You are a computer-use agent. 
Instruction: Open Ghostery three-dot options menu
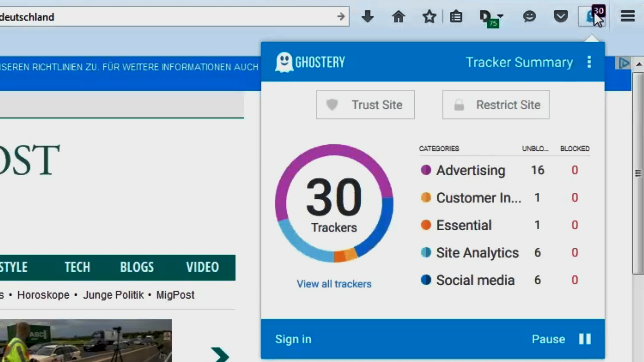589,62
